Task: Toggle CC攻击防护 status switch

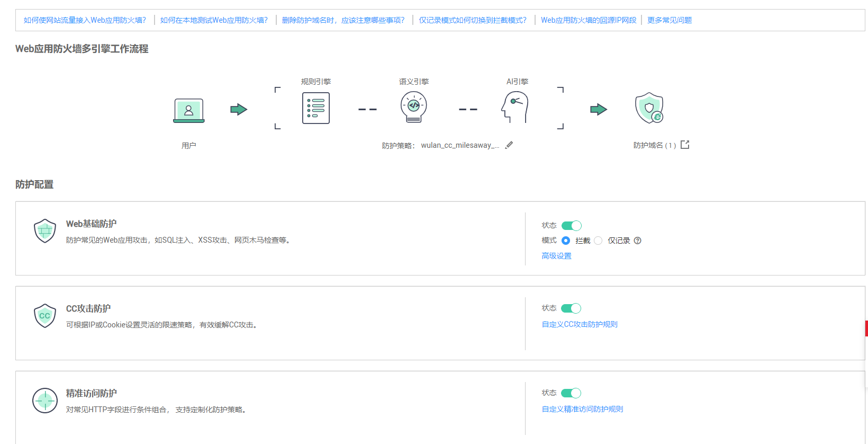Action: point(572,308)
